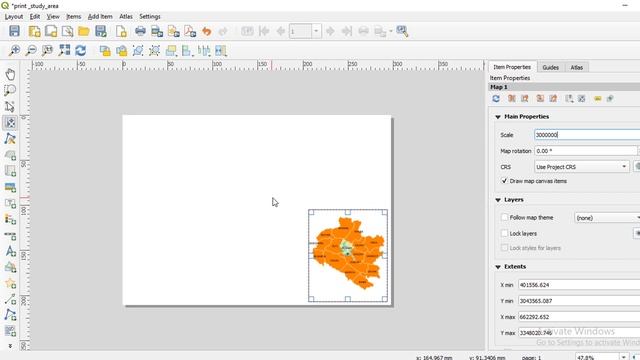Screen dimensions: 640x360
Task: Open the Layout Manager icon
Action: pos(67,31)
